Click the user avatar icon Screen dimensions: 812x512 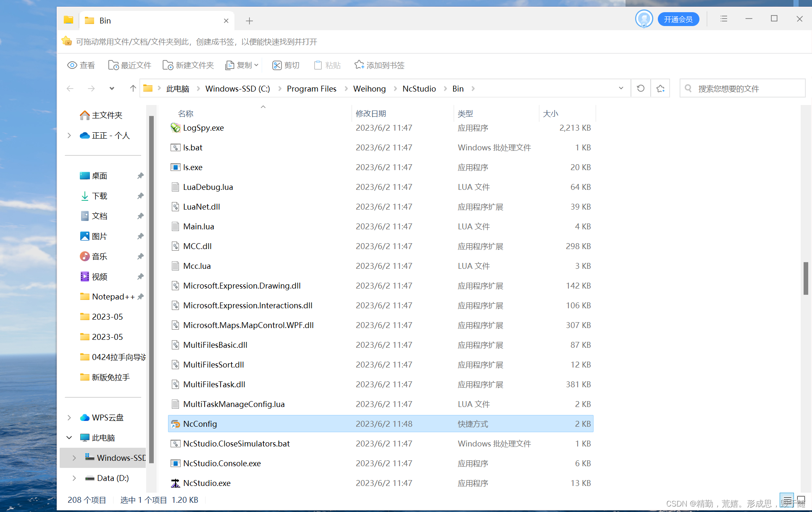point(644,19)
